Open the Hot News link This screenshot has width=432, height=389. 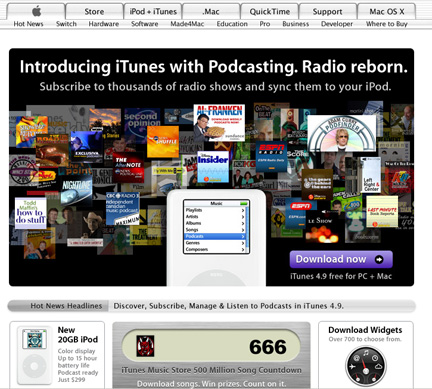tap(28, 24)
